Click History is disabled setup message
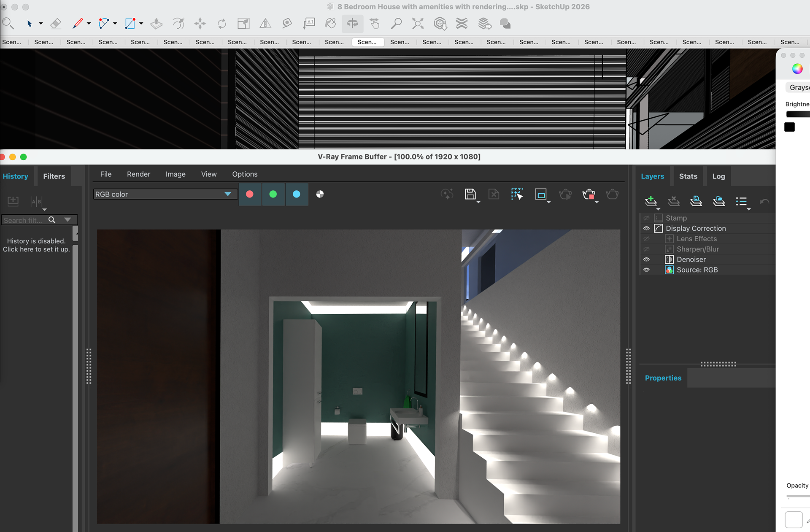 tap(36, 245)
